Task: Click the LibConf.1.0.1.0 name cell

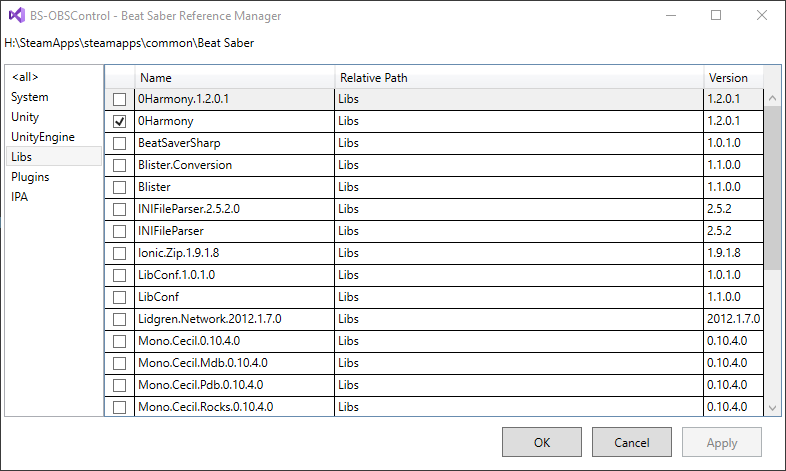Action: click(235, 276)
